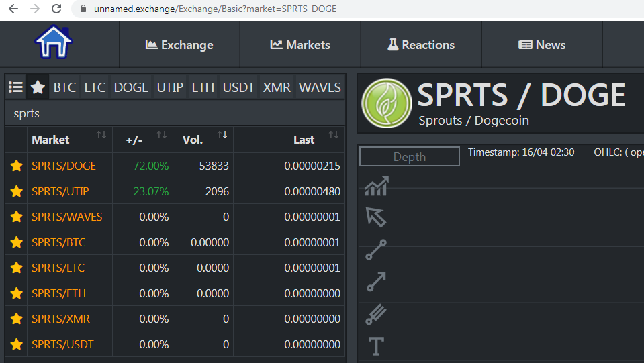644x363 pixels.
Task: Click the market search field containing sprts
Action: tap(175, 113)
